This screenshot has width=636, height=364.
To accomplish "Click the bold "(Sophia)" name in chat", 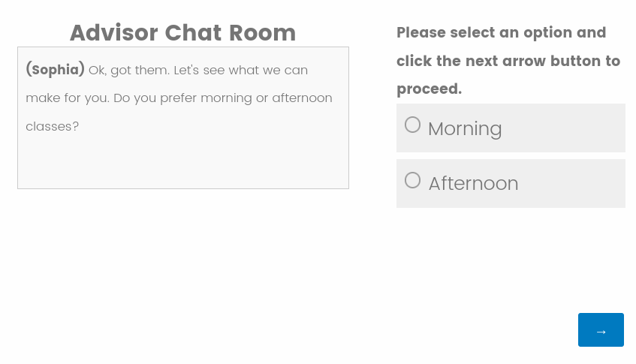I will coord(55,70).
